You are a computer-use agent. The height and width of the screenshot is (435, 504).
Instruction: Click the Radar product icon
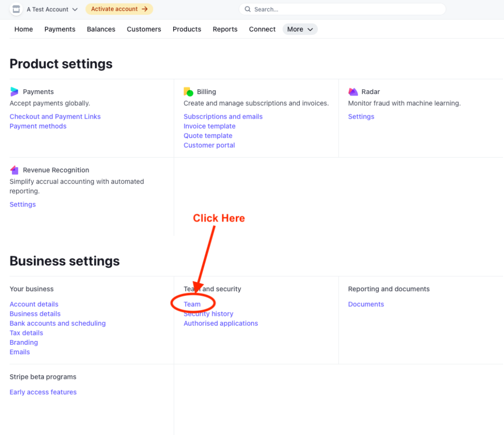pyautogui.click(x=353, y=92)
